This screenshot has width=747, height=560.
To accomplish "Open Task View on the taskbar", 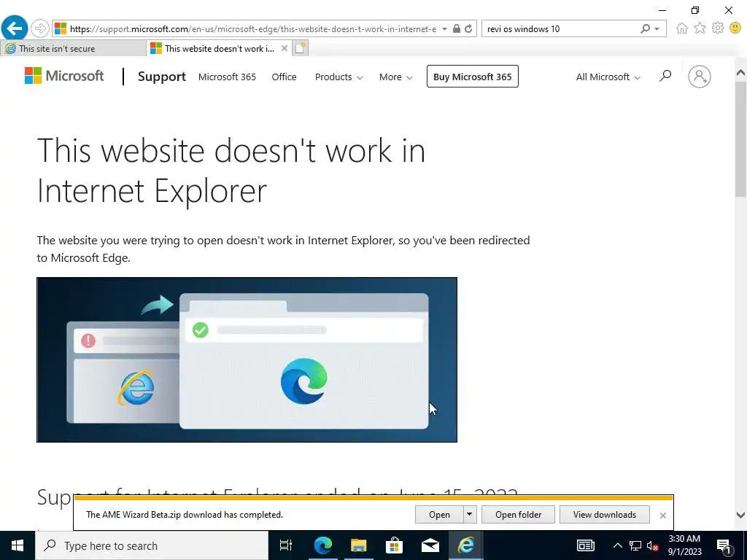I will pos(286,545).
